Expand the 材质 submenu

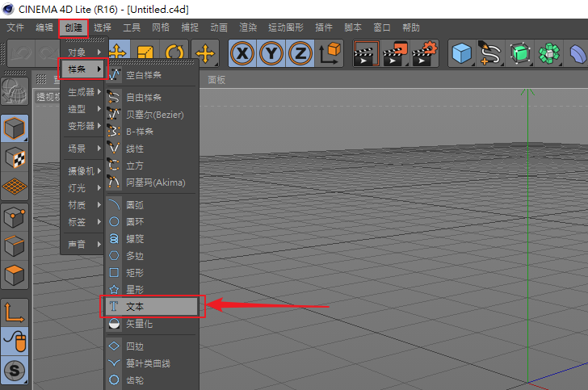[82, 205]
